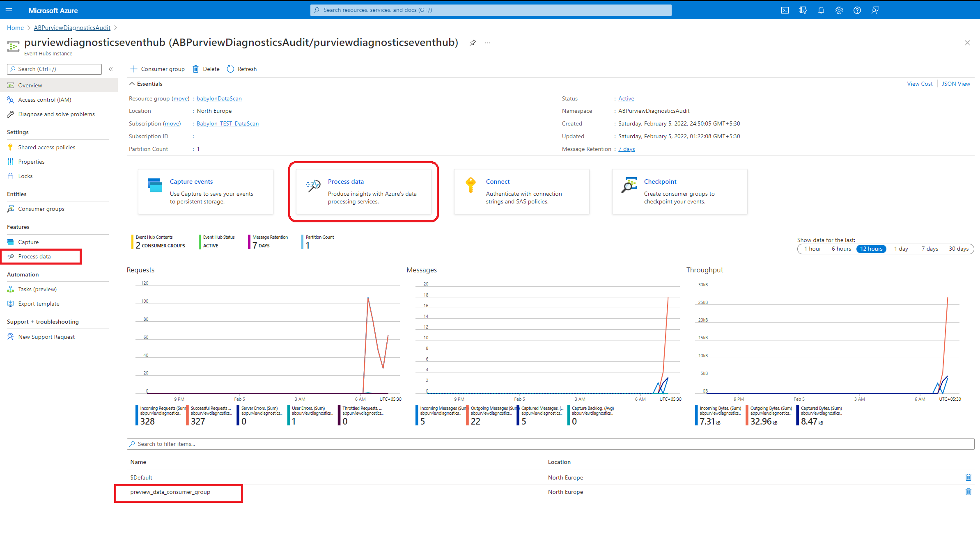
Task: Open Babylon_TEST_DataScan subscription link
Action: tap(227, 123)
